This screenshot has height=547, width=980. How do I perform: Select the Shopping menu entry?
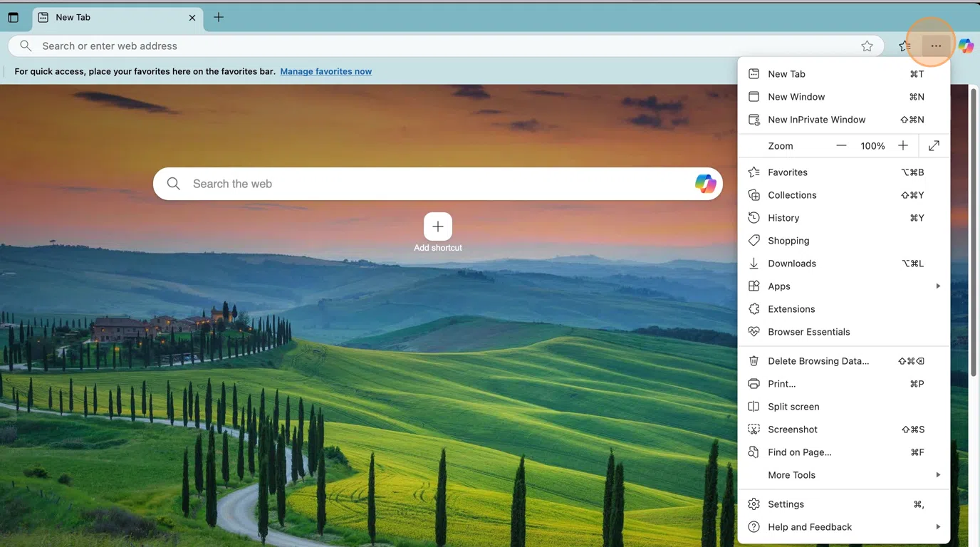844,241
